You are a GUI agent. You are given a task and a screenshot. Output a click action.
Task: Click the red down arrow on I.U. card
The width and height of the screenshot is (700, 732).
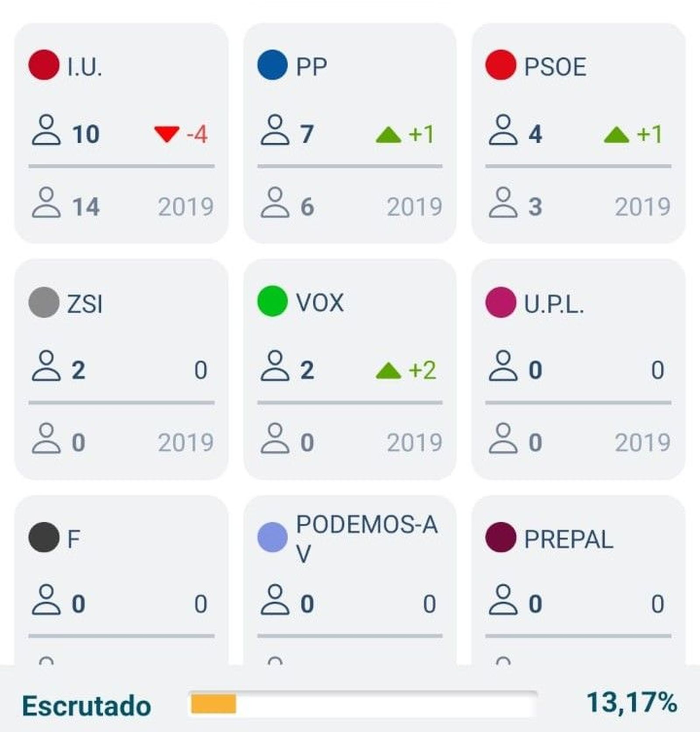click(167, 134)
